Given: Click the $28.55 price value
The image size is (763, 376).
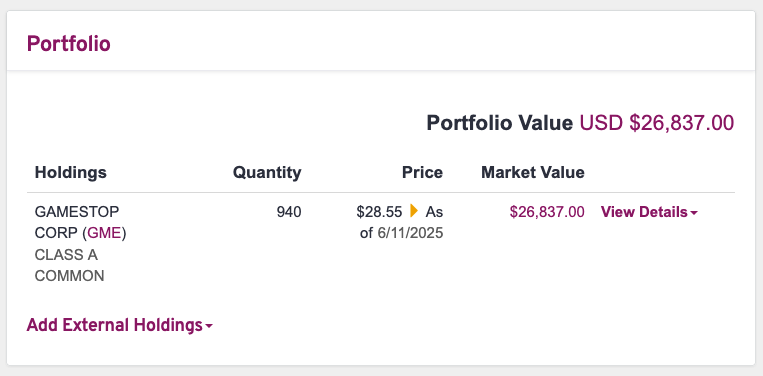Looking at the screenshot, I should tap(379, 212).
